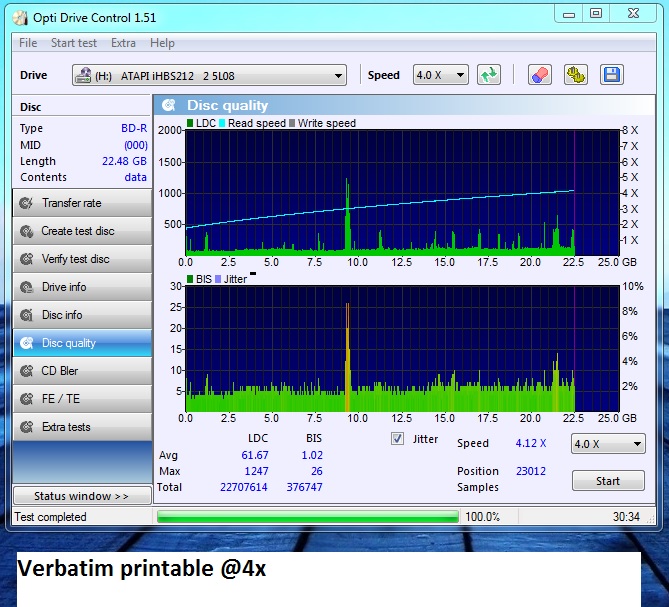Click the FE / TE disc icon
Viewport: 669px width, 607px height.
(x=26, y=399)
